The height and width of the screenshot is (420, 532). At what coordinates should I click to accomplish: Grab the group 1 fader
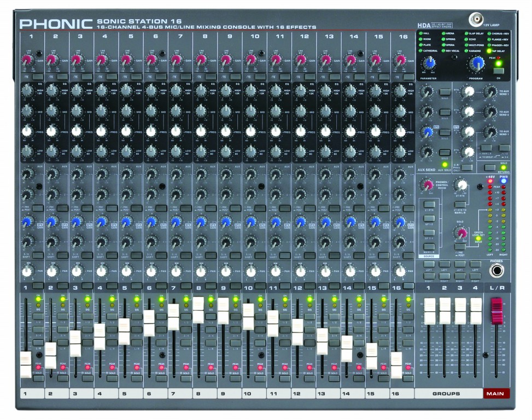click(429, 311)
